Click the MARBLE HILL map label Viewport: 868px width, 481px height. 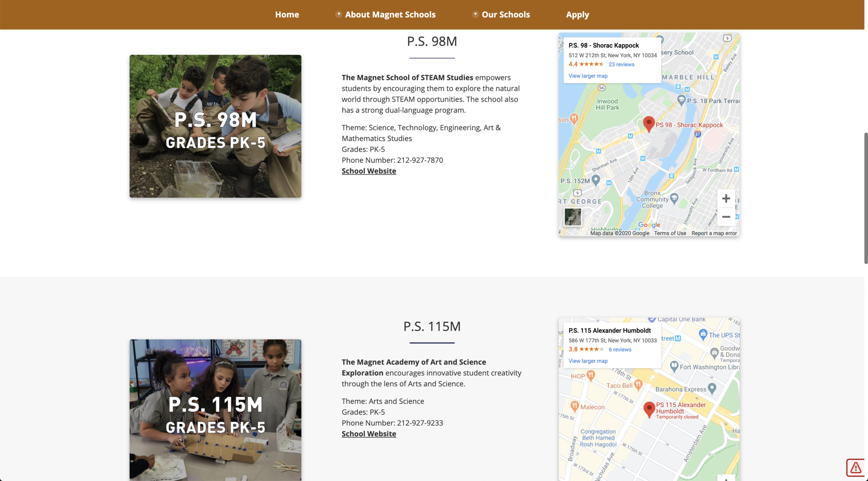688,77
